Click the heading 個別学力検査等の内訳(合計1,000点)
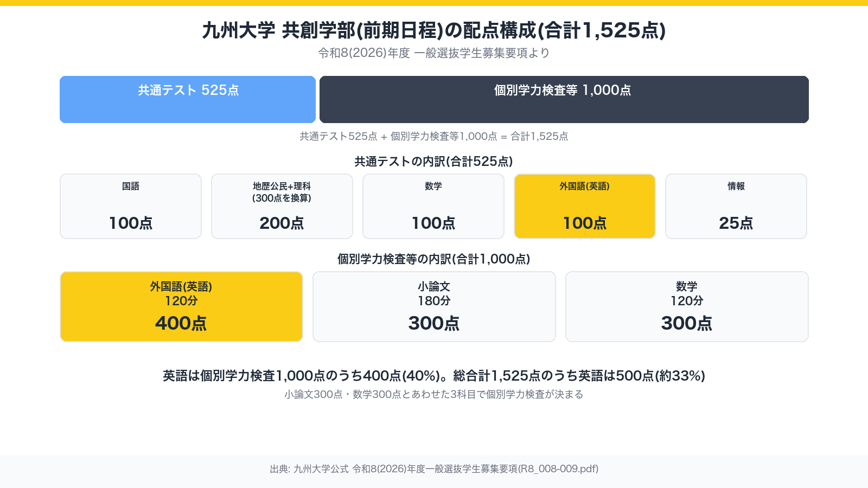Viewport: 868px width, 488px height. coord(434,259)
